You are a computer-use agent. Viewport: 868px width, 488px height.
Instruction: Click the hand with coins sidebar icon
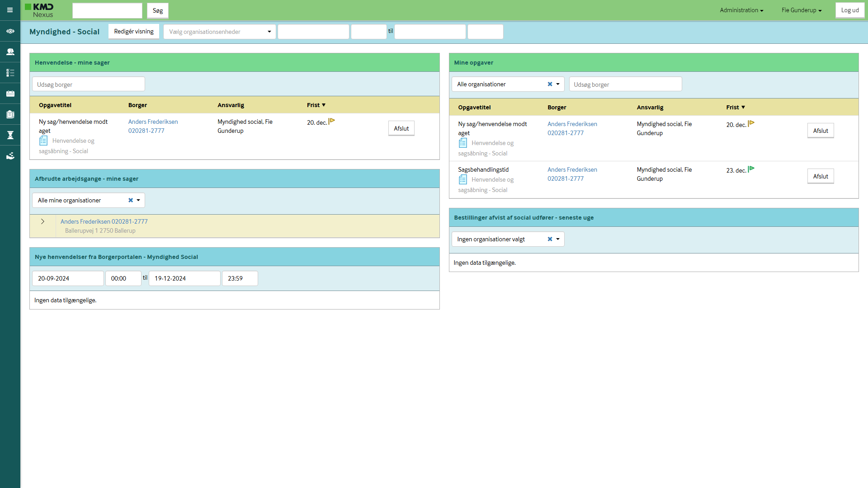(x=10, y=156)
